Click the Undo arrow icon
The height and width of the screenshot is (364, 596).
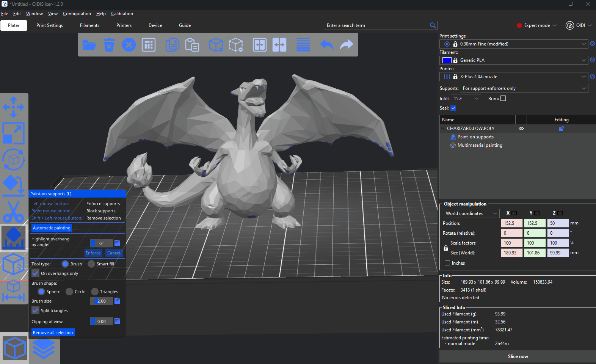tap(326, 45)
